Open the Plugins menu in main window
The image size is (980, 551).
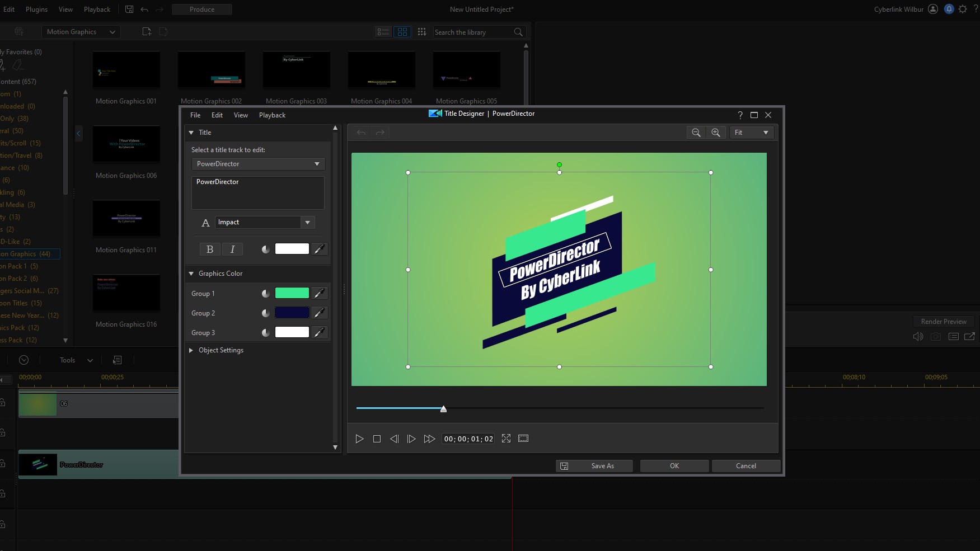[x=36, y=10]
